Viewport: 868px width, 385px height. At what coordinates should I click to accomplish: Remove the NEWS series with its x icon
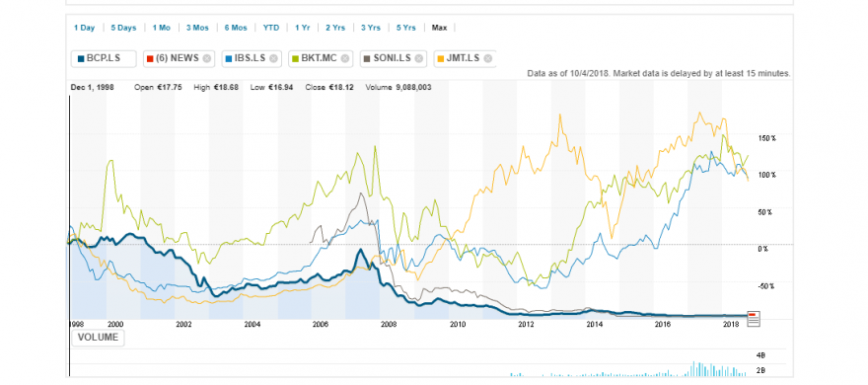[x=207, y=58]
